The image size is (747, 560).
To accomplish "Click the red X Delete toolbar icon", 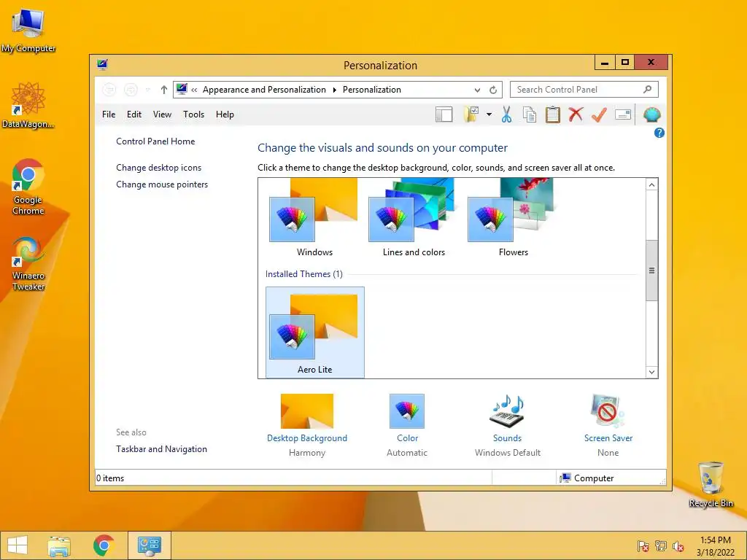I will tap(576, 114).
